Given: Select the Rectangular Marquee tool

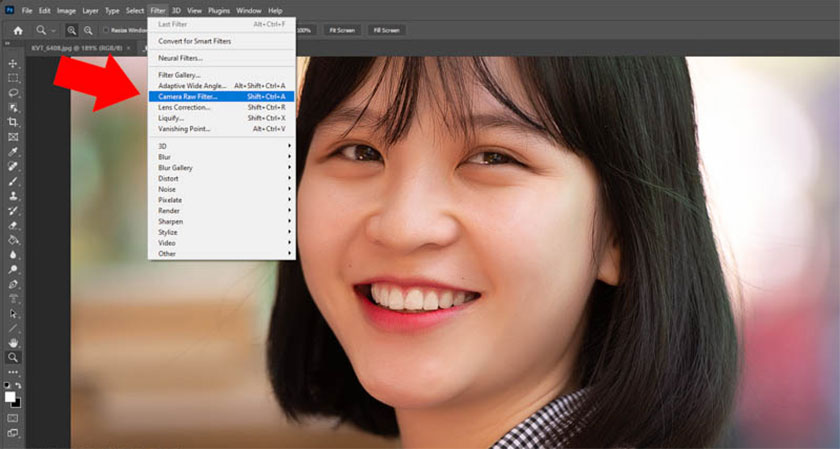Looking at the screenshot, I should [x=13, y=78].
